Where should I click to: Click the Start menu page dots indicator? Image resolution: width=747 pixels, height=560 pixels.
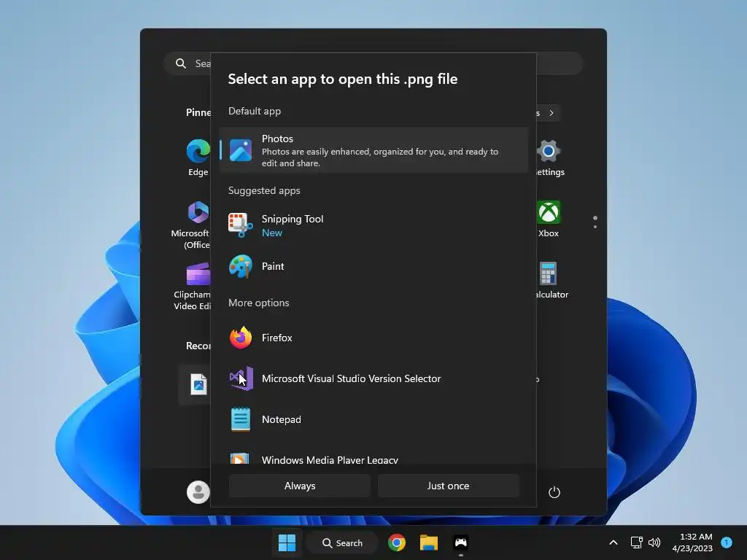[595, 222]
